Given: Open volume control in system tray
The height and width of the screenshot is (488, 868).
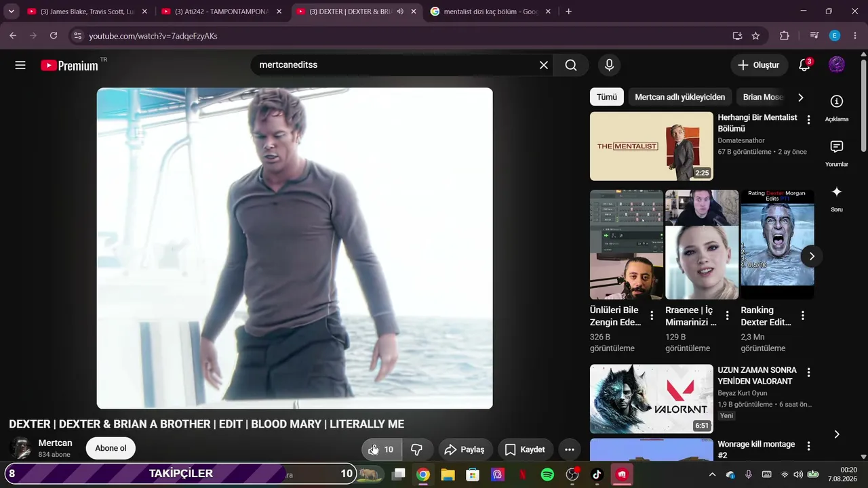Looking at the screenshot, I should (x=797, y=474).
